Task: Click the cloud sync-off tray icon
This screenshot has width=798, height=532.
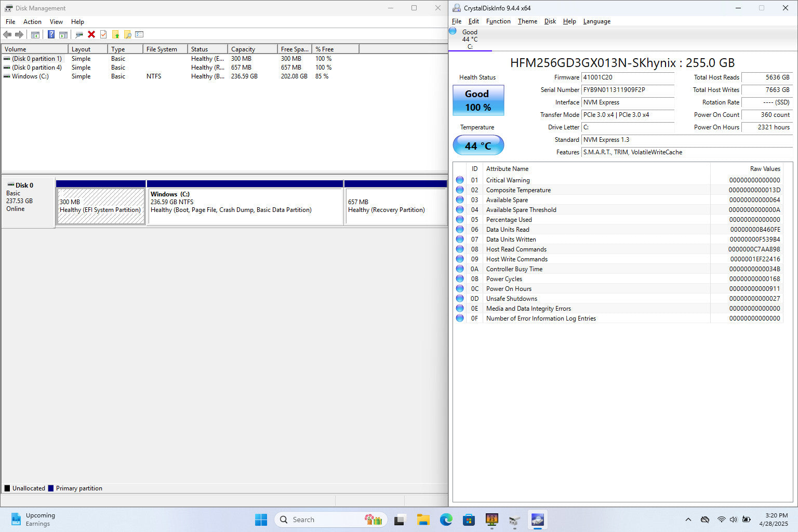Action: coord(705,520)
